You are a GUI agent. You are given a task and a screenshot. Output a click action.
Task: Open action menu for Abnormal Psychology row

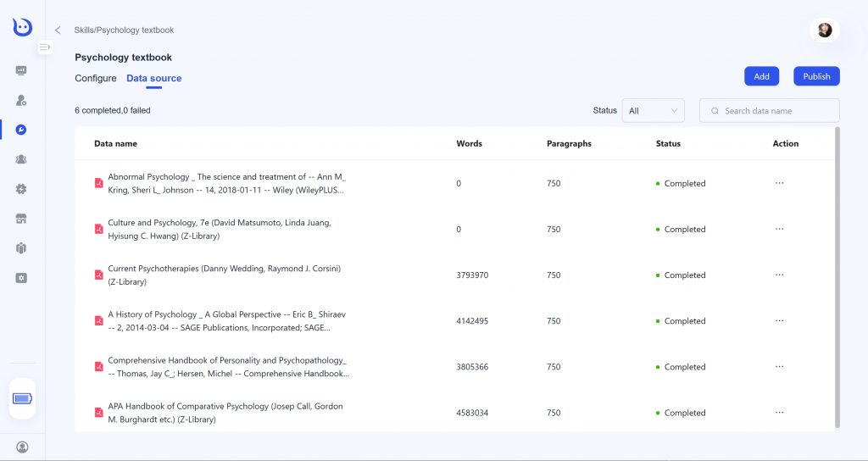pyautogui.click(x=780, y=183)
